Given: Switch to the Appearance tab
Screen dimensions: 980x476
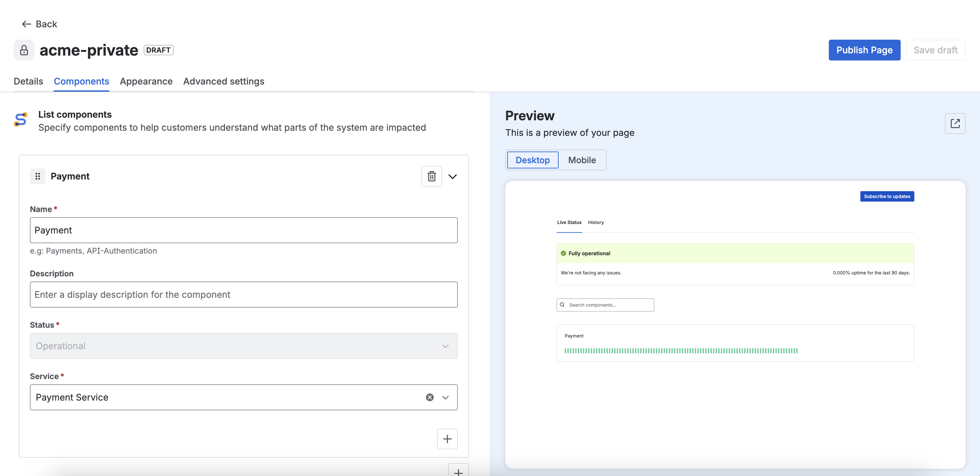Looking at the screenshot, I should [x=146, y=81].
